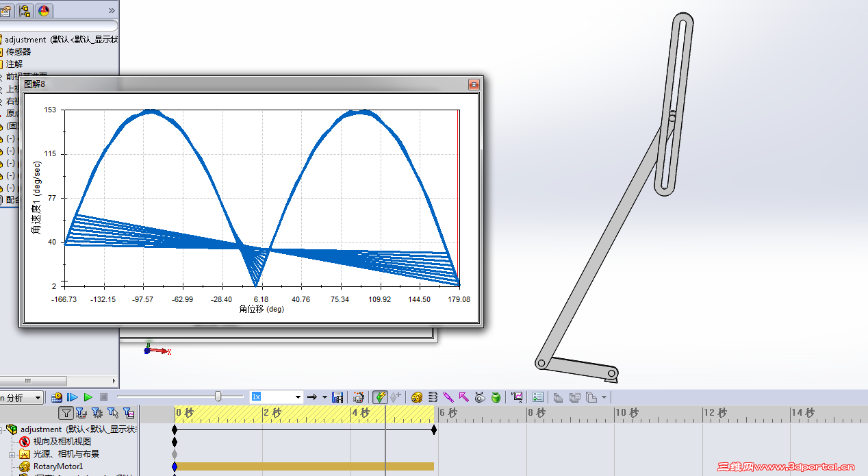Open Motion Study Properties icon
The height and width of the screenshot is (476, 868).
coord(538,397)
